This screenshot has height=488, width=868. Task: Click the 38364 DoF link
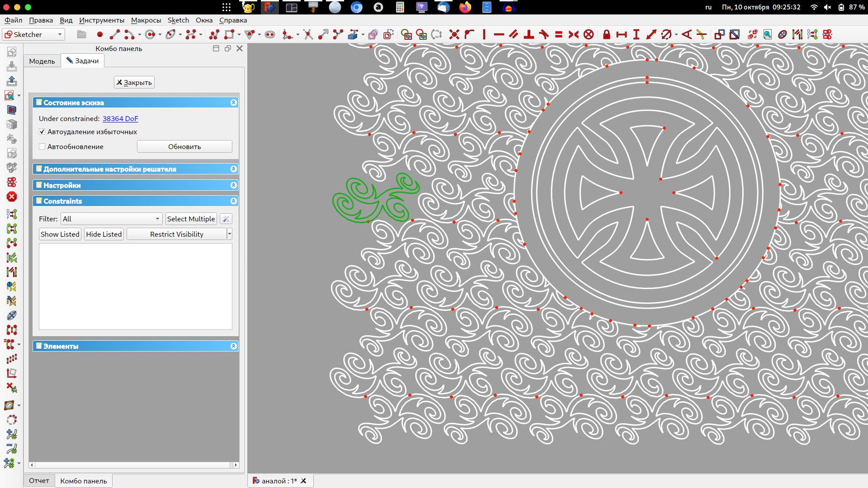[x=120, y=118]
